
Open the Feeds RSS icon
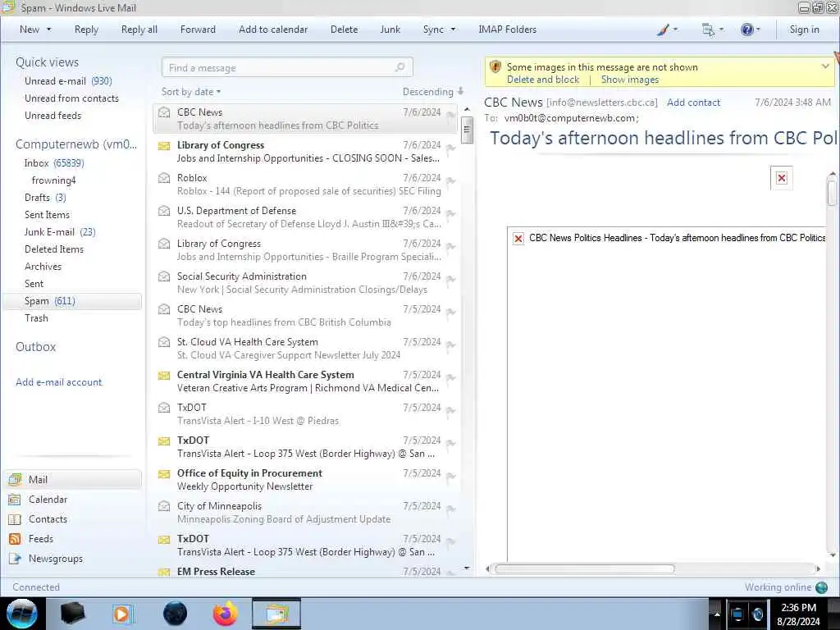click(x=15, y=539)
